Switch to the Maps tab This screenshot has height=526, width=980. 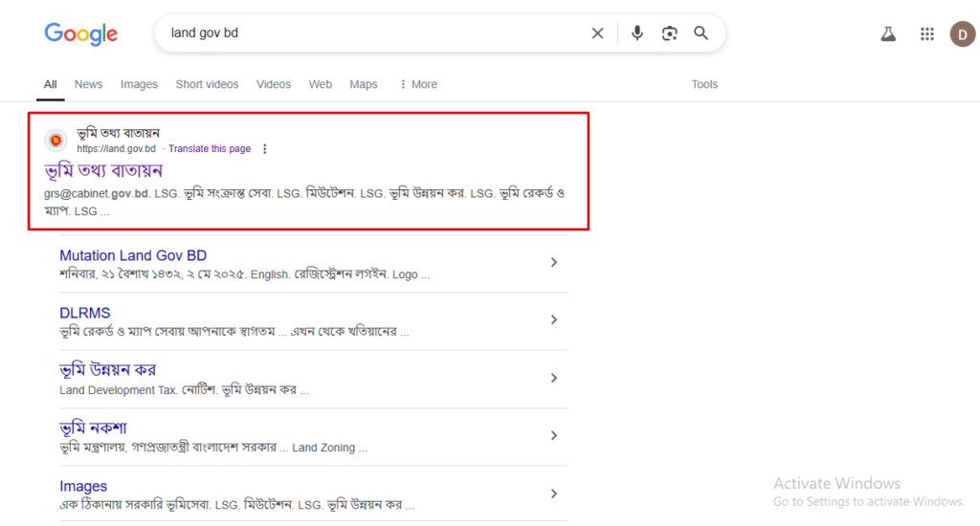point(363,84)
